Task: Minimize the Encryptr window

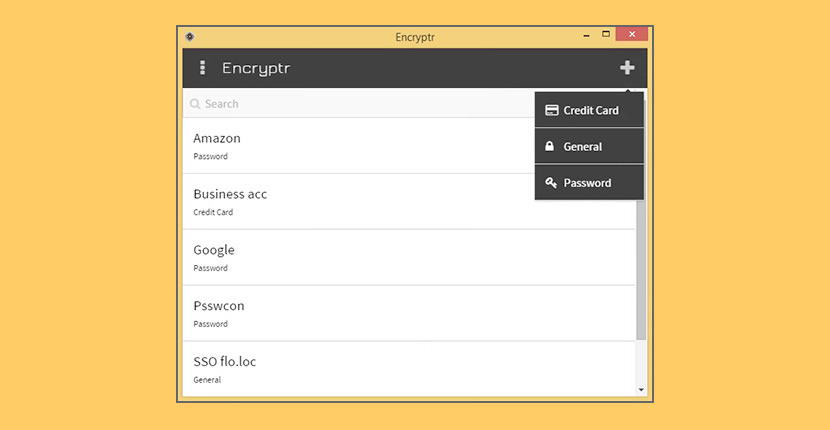Action: (x=586, y=35)
